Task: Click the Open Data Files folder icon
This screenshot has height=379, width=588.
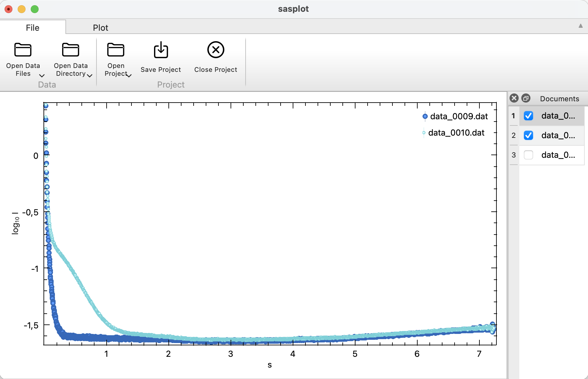Action: [x=23, y=50]
